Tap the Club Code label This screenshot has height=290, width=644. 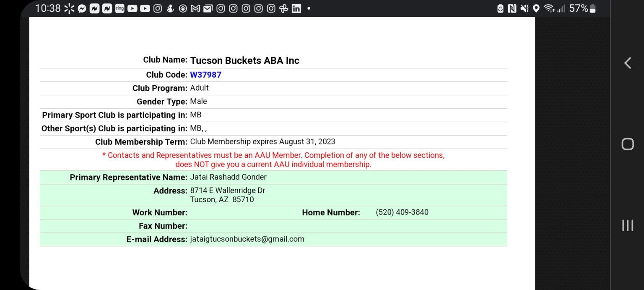tap(167, 75)
